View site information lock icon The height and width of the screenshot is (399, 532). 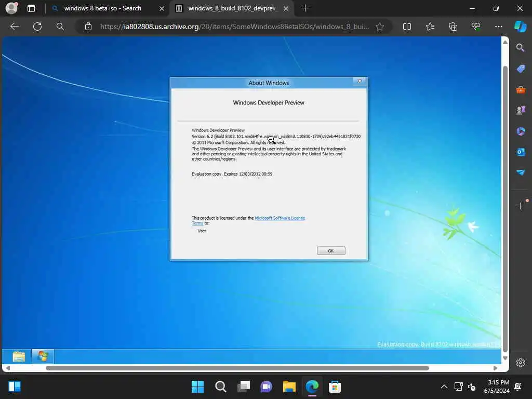pyautogui.click(x=88, y=26)
